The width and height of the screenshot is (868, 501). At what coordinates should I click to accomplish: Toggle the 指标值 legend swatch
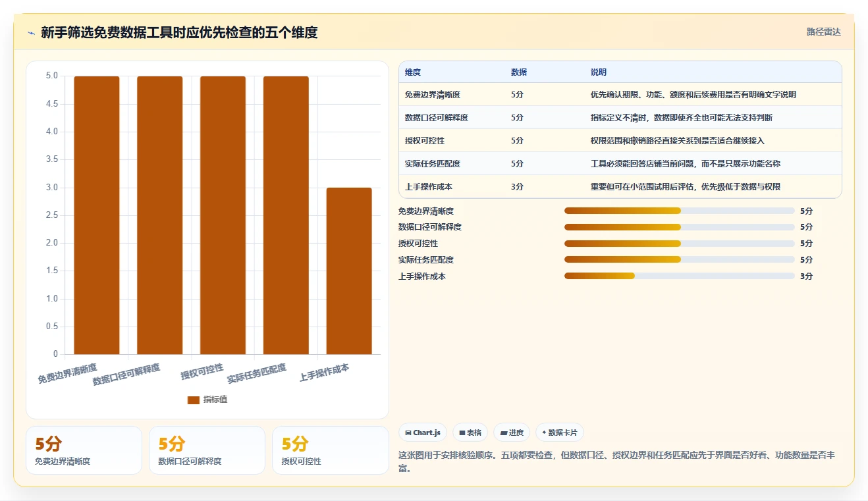(193, 400)
